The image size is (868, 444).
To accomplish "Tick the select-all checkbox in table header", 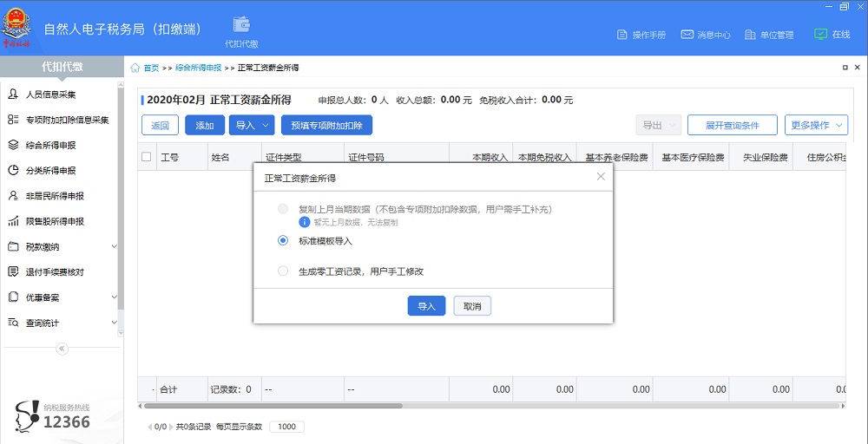I will [x=146, y=157].
